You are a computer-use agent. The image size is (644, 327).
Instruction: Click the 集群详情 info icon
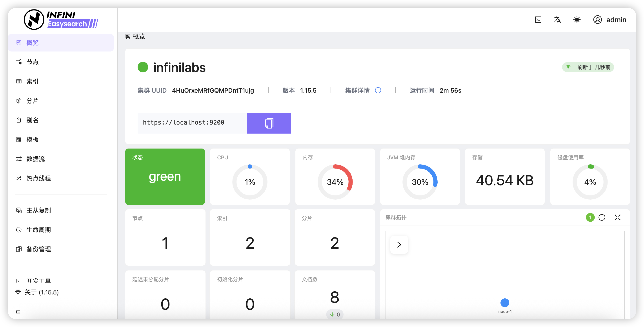coord(378,90)
